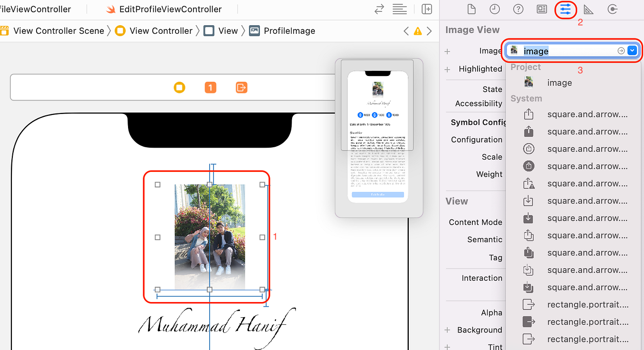Click the yellow View Controller icon in scene dock
This screenshot has width=644, height=350.
(x=180, y=87)
